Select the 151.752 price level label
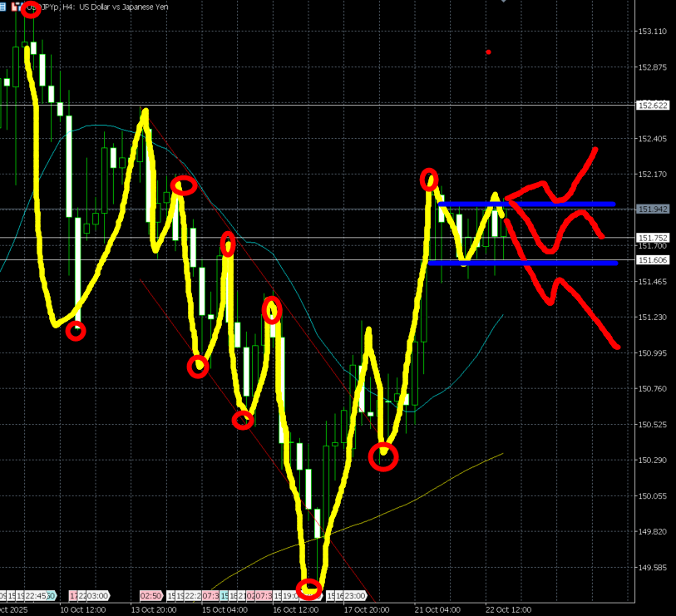Image resolution: width=676 pixels, height=616 pixels. click(652, 238)
